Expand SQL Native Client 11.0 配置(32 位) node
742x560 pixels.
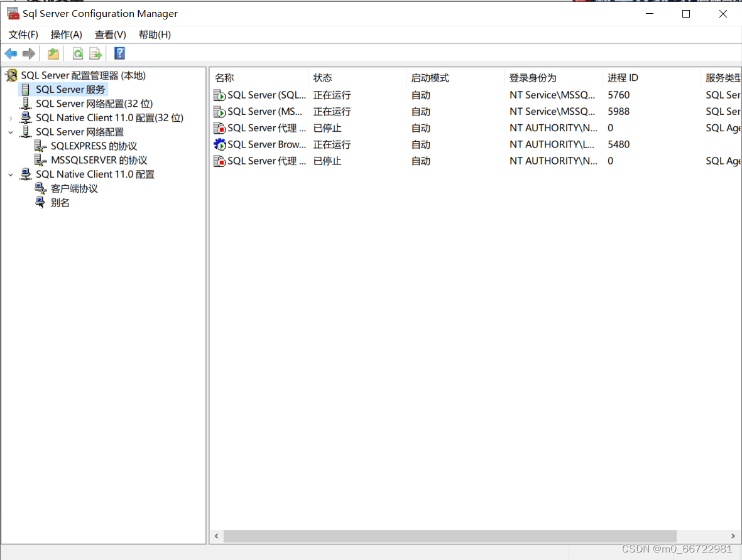pos(11,118)
